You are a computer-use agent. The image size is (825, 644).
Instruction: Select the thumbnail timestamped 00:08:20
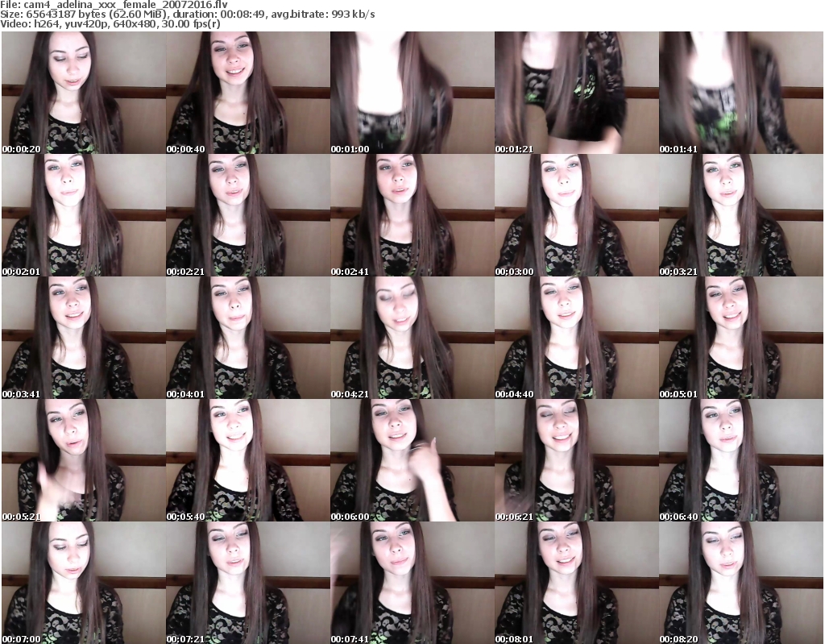click(x=741, y=583)
